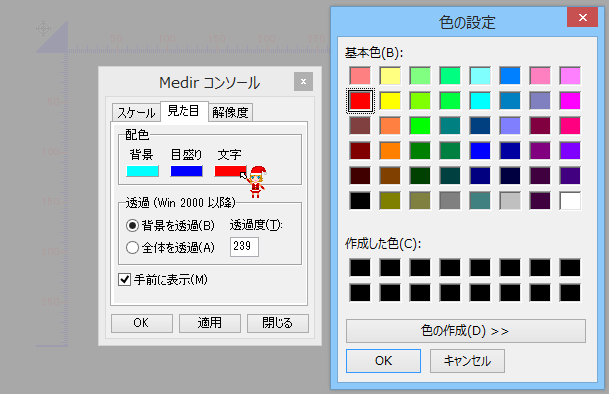Select the black basic color swatch
This screenshot has height=394, width=609.
pyautogui.click(x=360, y=201)
